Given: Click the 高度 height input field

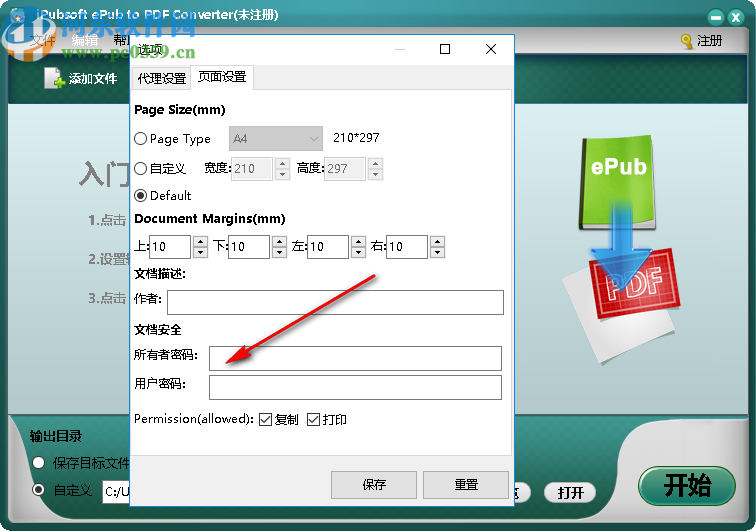Looking at the screenshot, I should click(345, 169).
